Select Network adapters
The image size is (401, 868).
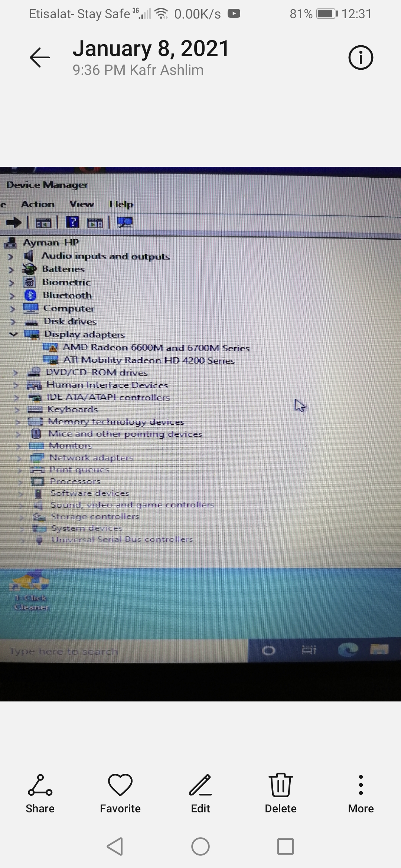pyautogui.click(x=91, y=458)
